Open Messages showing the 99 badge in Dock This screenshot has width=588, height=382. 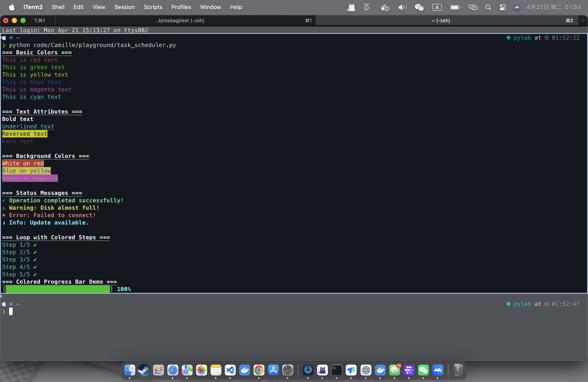395,371
